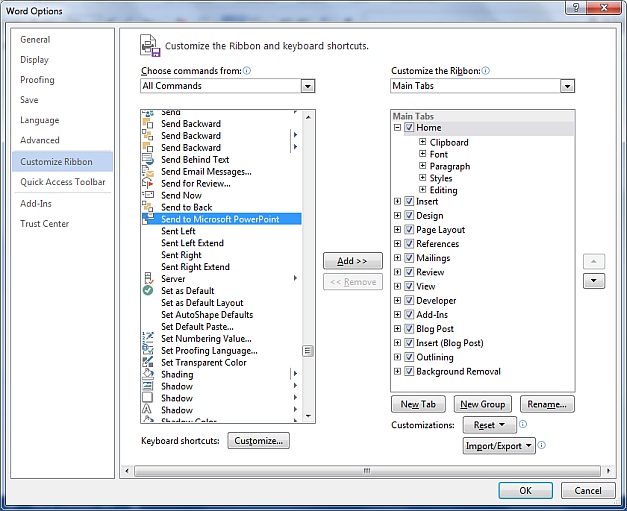Move selected tab up with the up arrow button
This screenshot has width=627, height=511.
594,261
